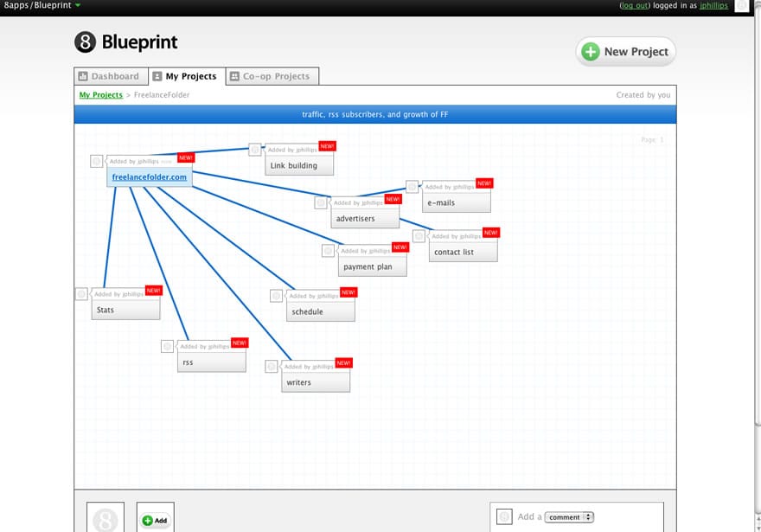
Task: Open the comment type dropdown
Action: tap(569, 517)
